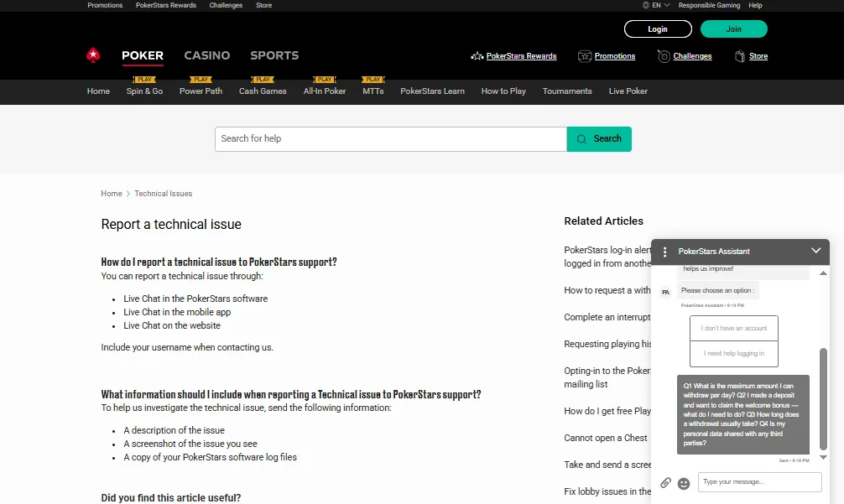Image resolution: width=844 pixels, height=504 pixels.
Task: Open Live Poker menu item
Action: coord(628,91)
